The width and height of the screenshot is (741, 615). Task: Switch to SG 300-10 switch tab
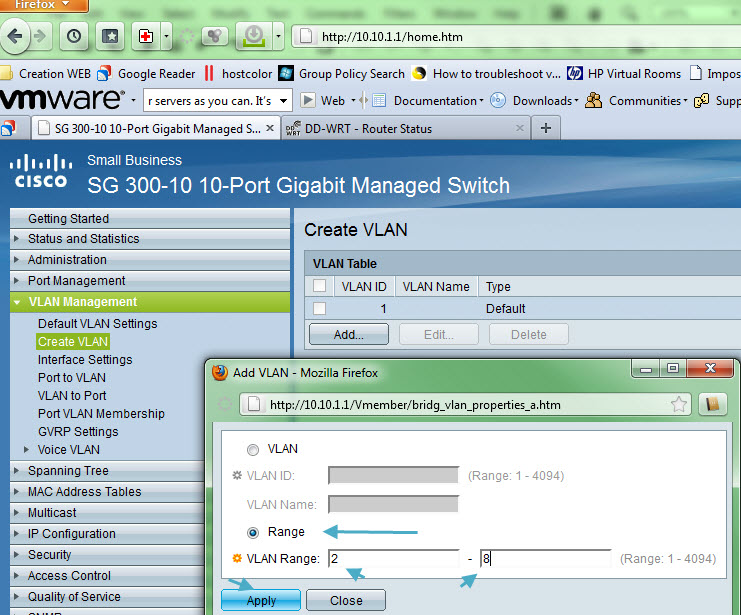tap(156, 129)
